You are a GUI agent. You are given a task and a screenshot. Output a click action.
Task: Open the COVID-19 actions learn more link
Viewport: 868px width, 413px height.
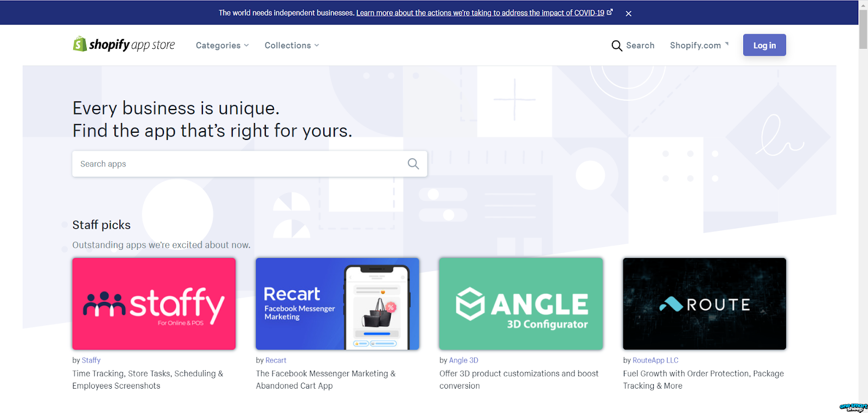pos(480,12)
